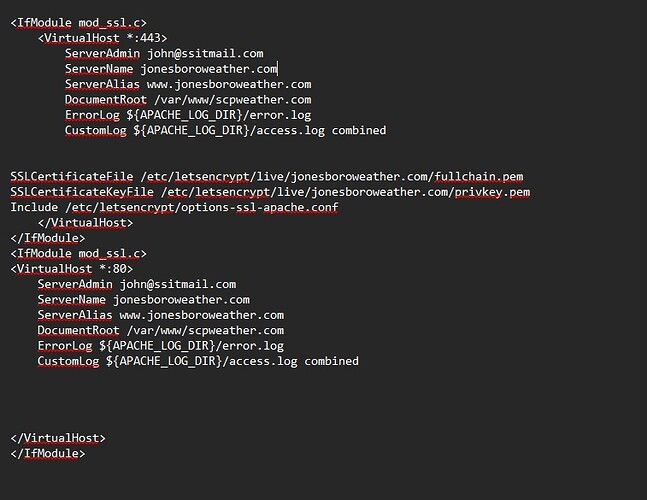Click the first closing IfModule tag
This screenshot has height=500, width=647.
pos(48,238)
